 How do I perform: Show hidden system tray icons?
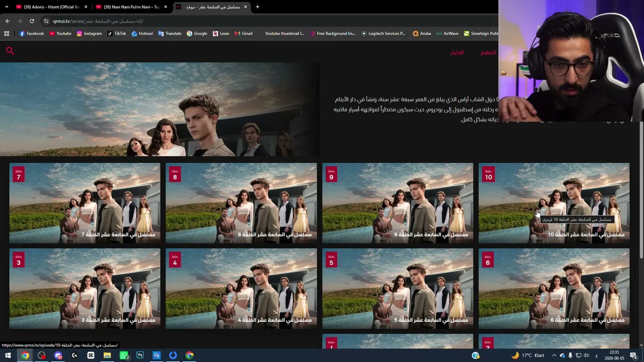(x=554, y=355)
